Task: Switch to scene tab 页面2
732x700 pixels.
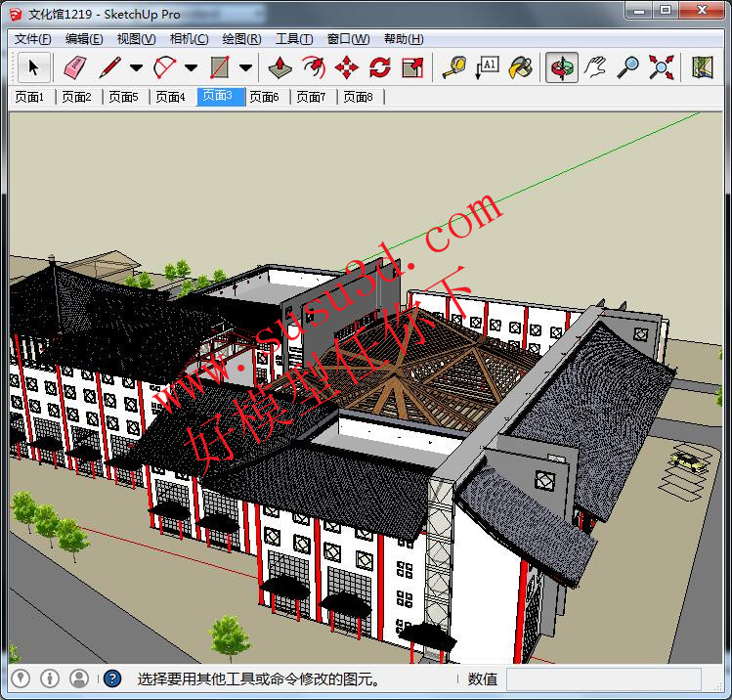Action: pos(77,97)
